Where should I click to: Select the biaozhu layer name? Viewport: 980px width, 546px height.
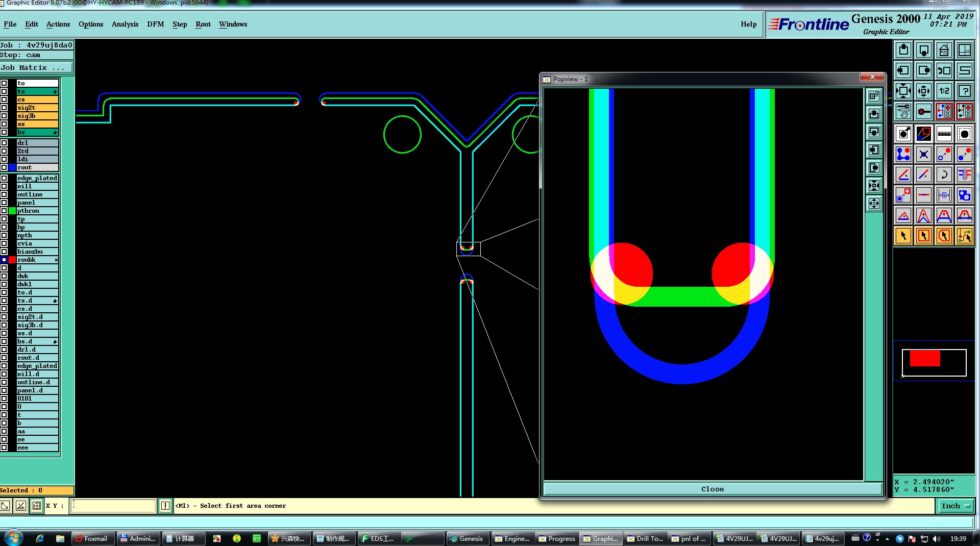[37, 252]
